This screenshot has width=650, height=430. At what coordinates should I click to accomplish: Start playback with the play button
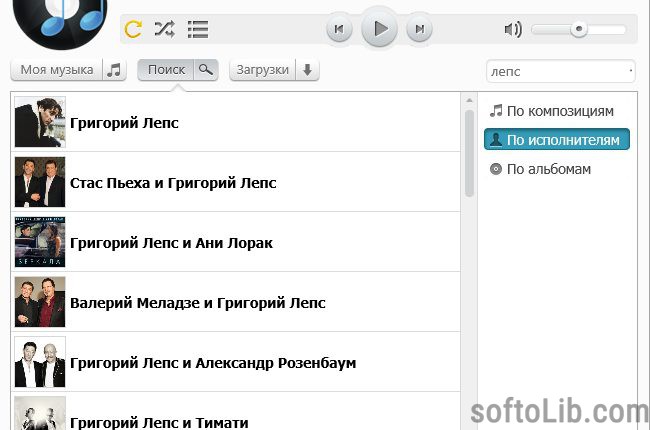[x=379, y=29]
